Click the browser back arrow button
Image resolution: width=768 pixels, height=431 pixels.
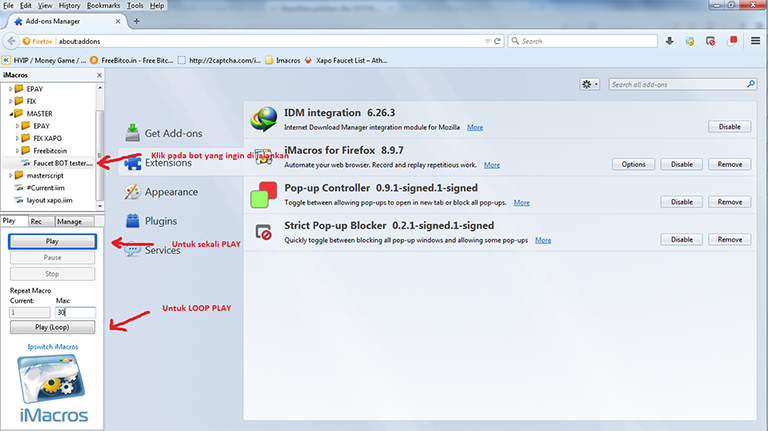[11, 41]
